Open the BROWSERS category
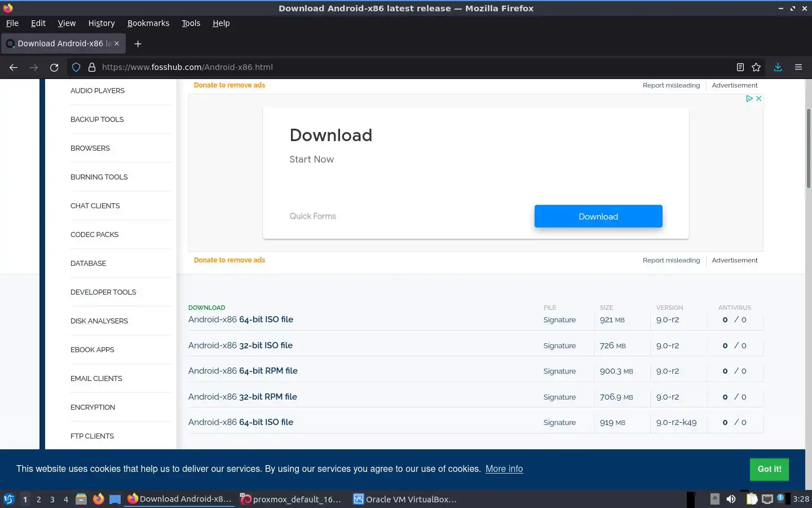The width and height of the screenshot is (812, 508). [x=90, y=148]
